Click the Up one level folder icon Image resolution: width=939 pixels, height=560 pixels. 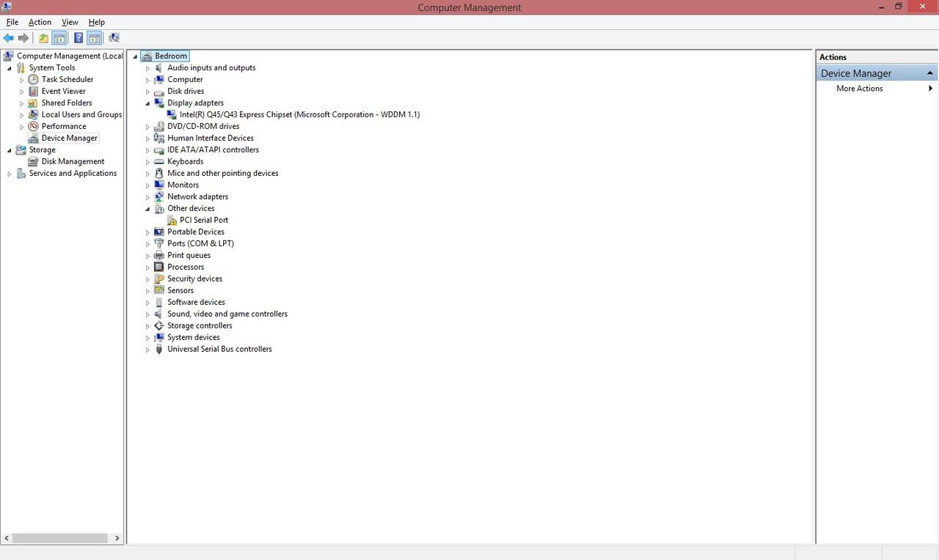coord(44,38)
